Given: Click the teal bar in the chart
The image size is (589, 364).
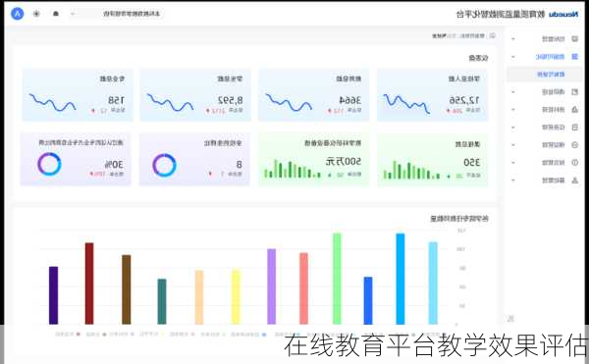Looking at the screenshot, I should (162, 301).
